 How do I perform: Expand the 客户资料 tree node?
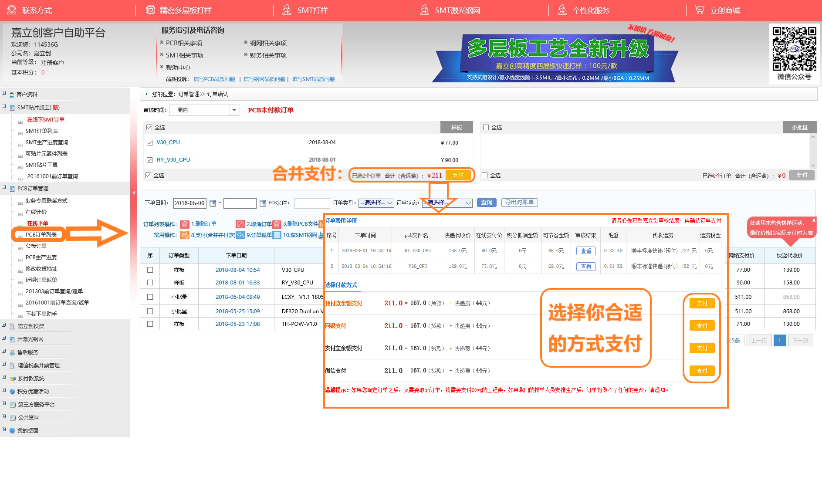click(4, 94)
